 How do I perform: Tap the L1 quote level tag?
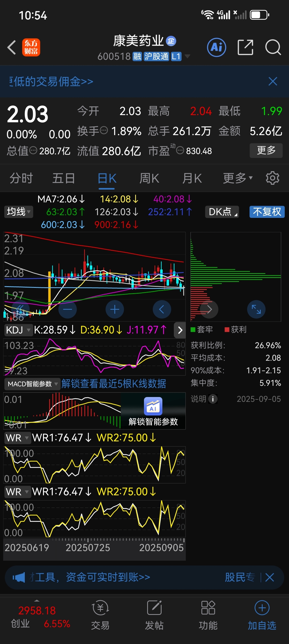pyautogui.click(x=176, y=56)
